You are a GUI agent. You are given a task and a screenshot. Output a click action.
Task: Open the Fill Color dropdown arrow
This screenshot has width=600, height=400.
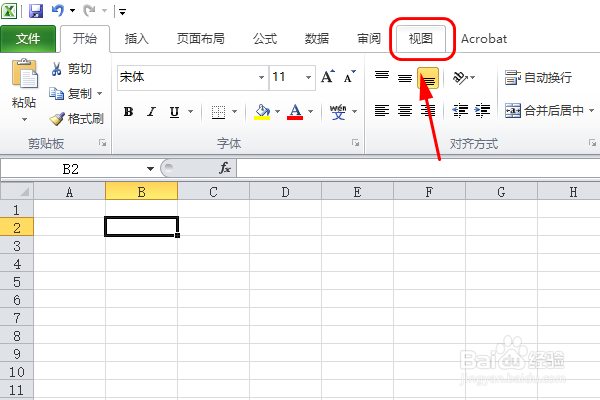pyautogui.click(x=278, y=112)
